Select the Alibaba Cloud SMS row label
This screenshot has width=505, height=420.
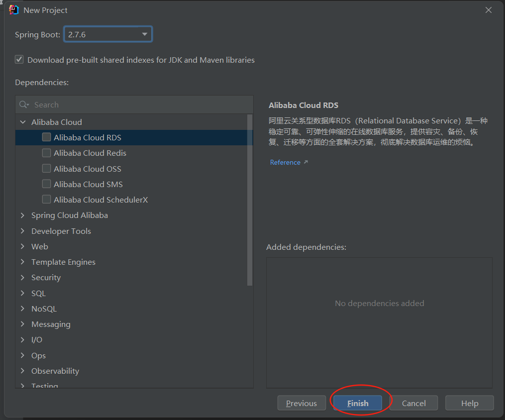pos(88,184)
